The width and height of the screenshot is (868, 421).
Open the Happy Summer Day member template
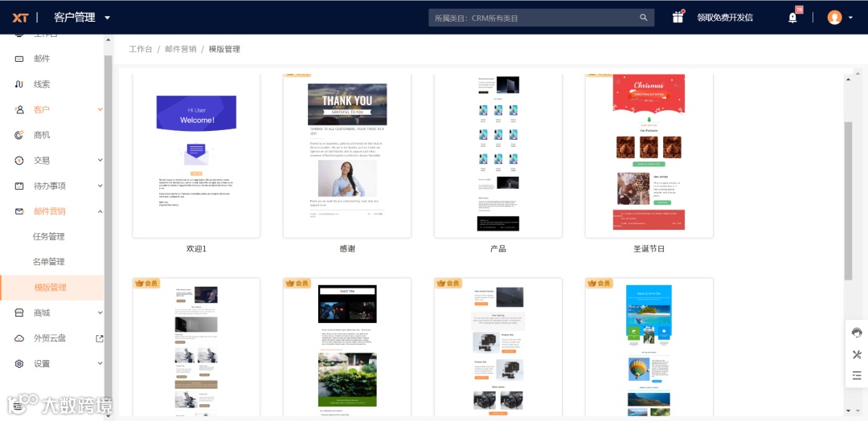coord(649,347)
